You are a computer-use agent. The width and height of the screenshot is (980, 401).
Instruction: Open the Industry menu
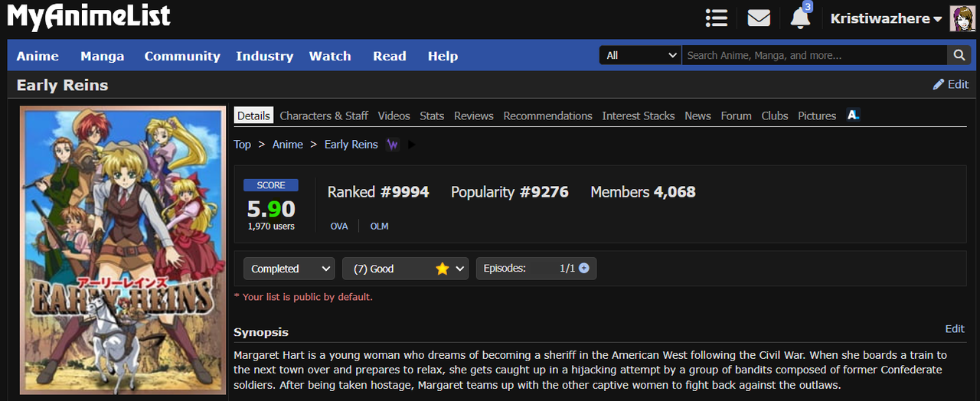264,56
